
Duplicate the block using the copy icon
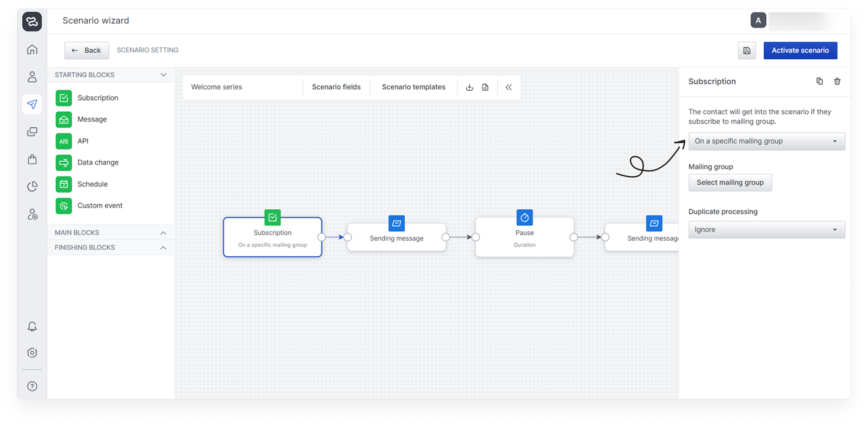point(820,81)
